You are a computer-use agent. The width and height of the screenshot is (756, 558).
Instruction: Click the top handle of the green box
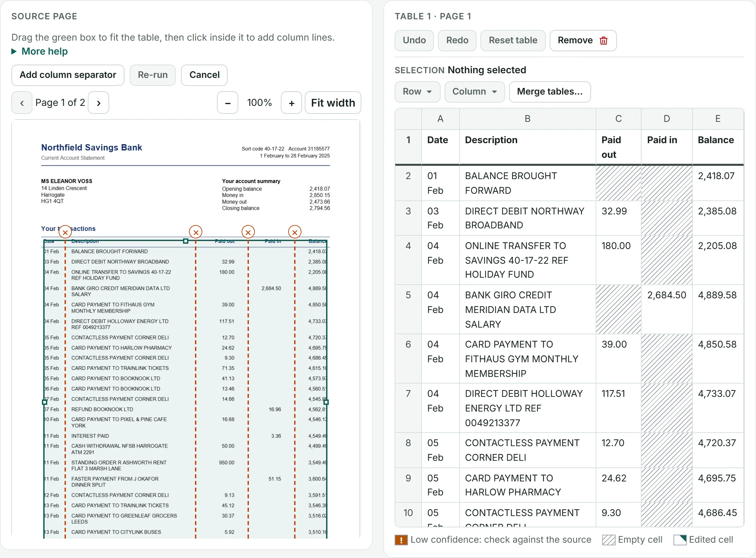point(185,241)
